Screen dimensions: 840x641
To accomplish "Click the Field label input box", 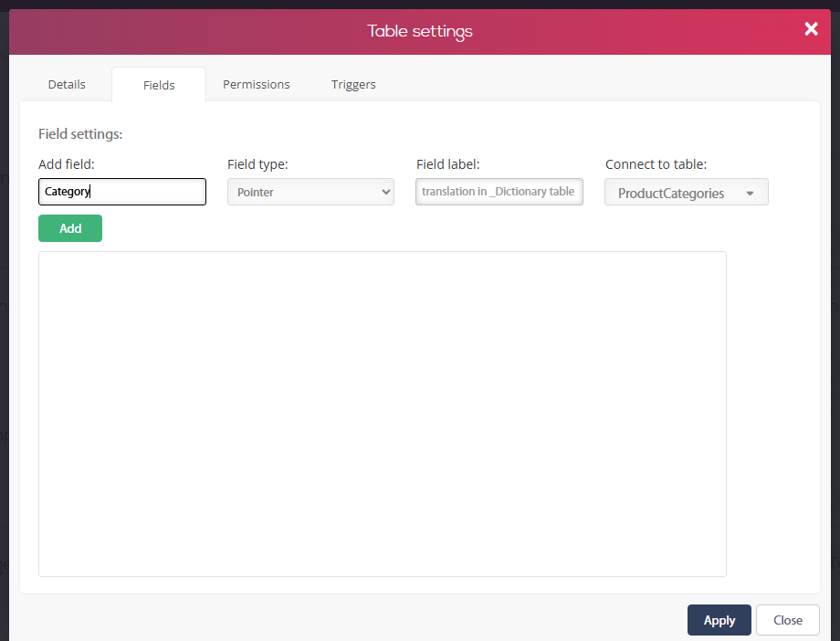I will click(x=499, y=192).
